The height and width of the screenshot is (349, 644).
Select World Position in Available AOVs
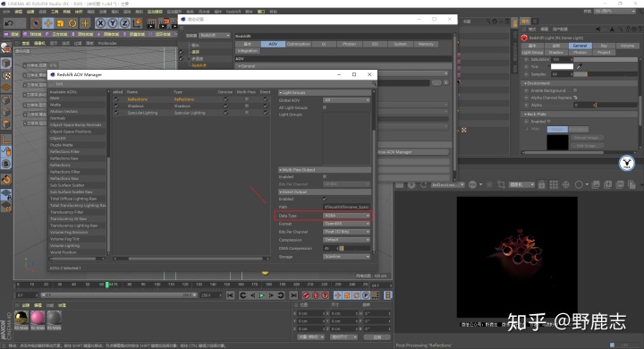[x=64, y=252]
